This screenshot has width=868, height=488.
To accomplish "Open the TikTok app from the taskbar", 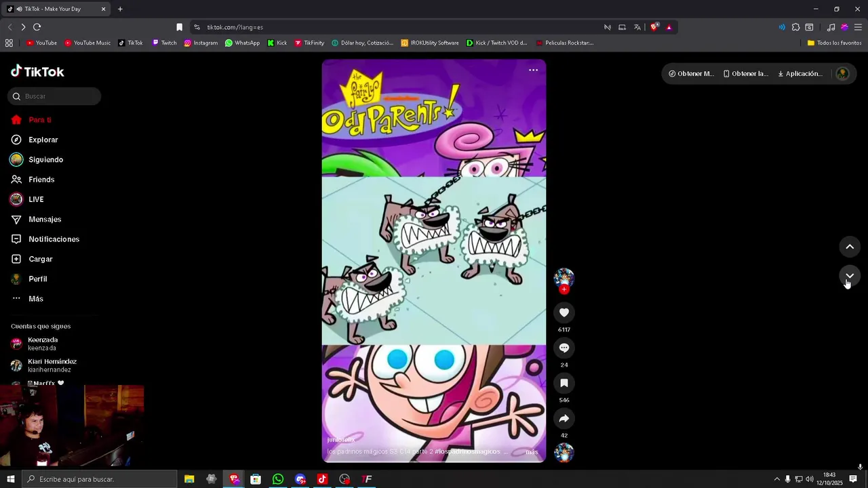I will click(322, 479).
